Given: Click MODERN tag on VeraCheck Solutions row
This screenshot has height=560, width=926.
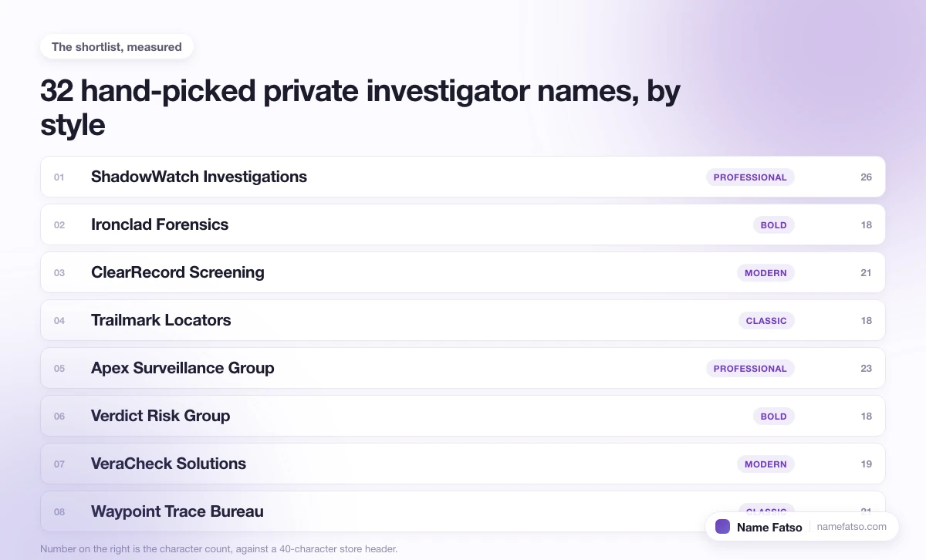Looking at the screenshot, I should [x=765, y=464].
